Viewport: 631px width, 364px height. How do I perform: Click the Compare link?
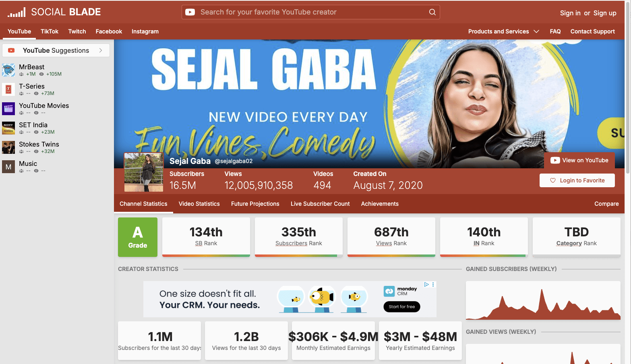[x=606, y=204]
